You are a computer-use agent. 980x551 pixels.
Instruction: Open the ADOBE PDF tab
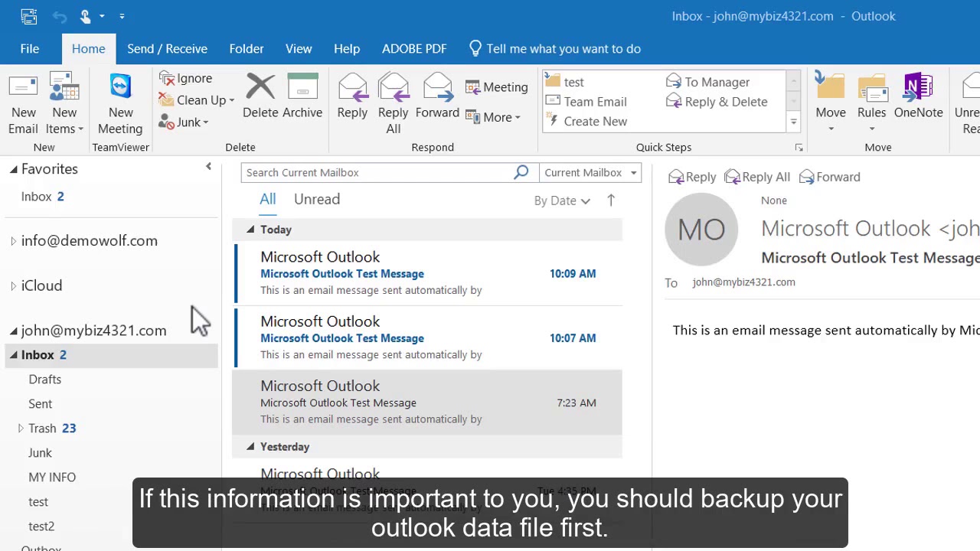pyautogui.click(x=414, y=48)
